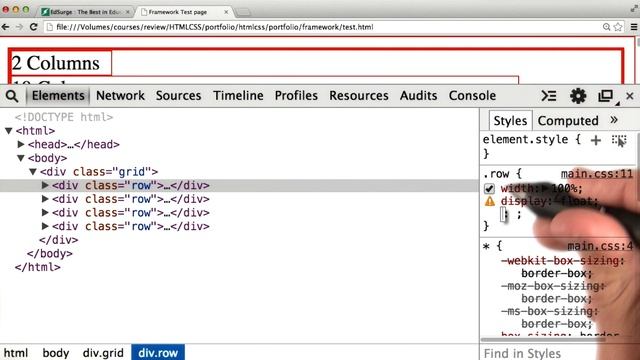This screenshot has height=360, width=640.
Task: Expand the selected first div row
Action: tap(45, 185)
